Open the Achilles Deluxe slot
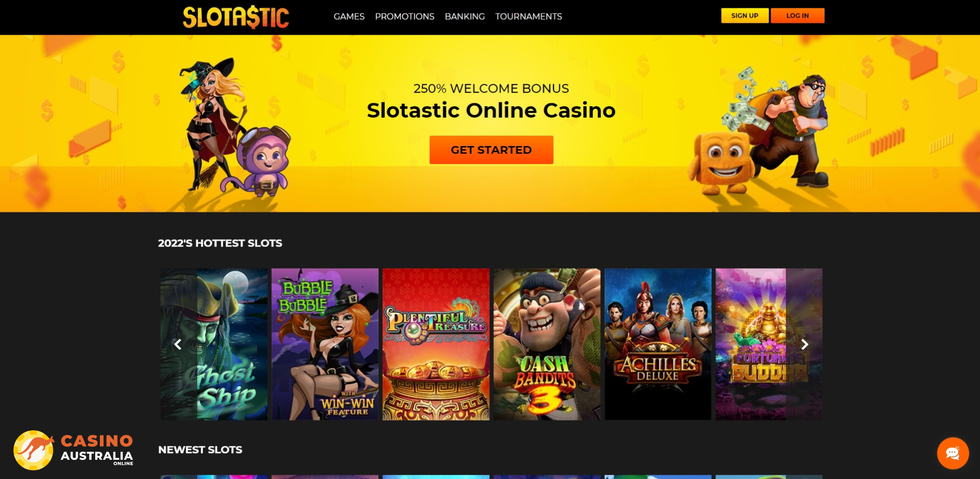The height and width of the screenshot is (479, 980). click(x=658, y=344)
